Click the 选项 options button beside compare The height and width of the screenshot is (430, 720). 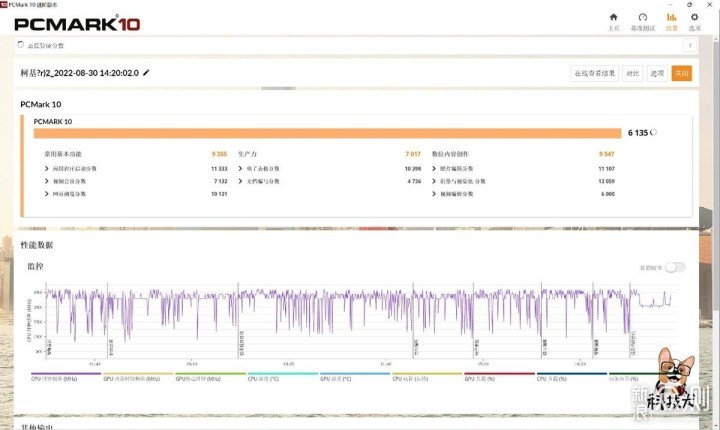pyautogui.click(x=657, y=73)
